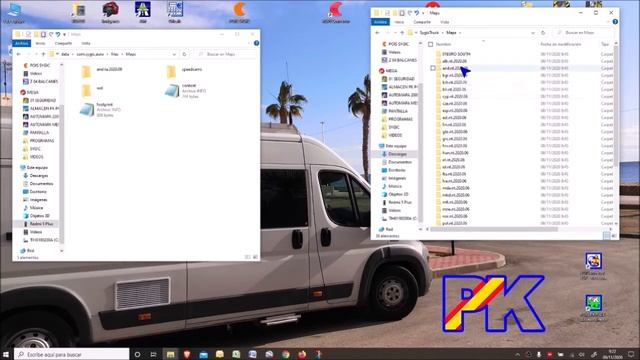Viewport: 640px width, 360px height.
Task: Expand address bar history in left window
Action: [174, 54]
